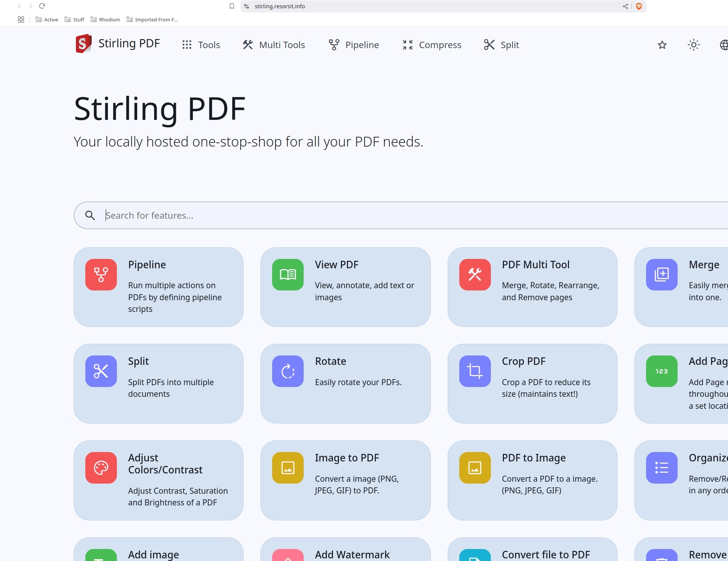Click the magnifier icon in search bar
The height and width of the screenshot is (561, 728).
tap(90, 215)
